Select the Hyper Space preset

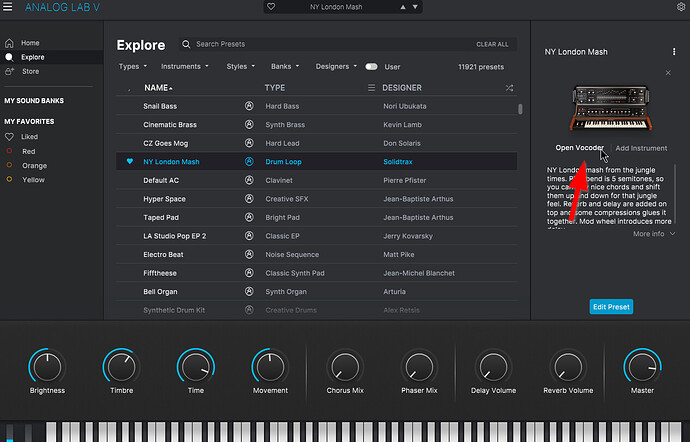point(316,199)
